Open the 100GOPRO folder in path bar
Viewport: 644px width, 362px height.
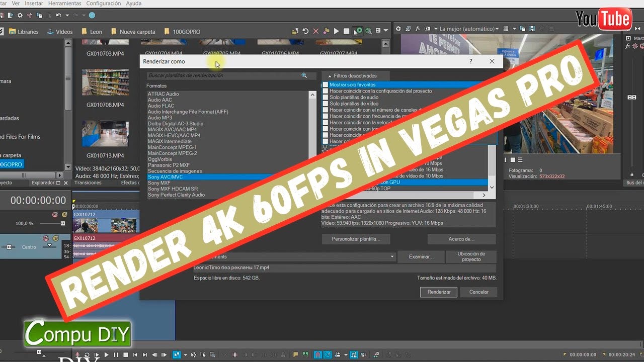pos(182,32)
